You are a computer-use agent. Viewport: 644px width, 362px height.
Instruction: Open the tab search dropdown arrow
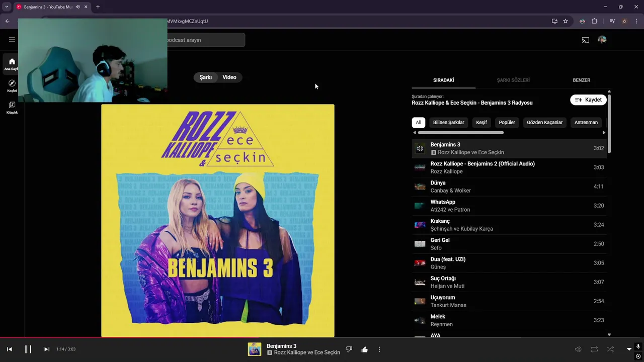(x=7, y=7)
